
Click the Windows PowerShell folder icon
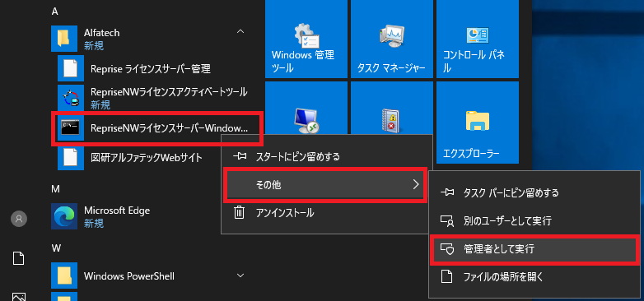pyautogui.click(x=64, y=276)
